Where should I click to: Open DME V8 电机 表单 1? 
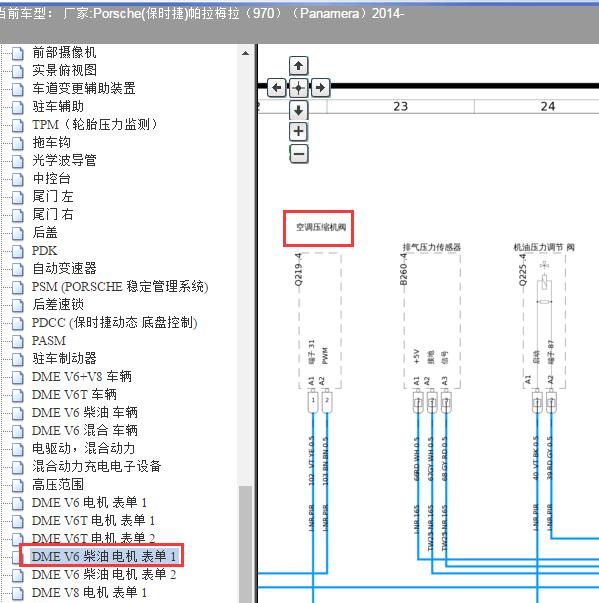[89, 593]
